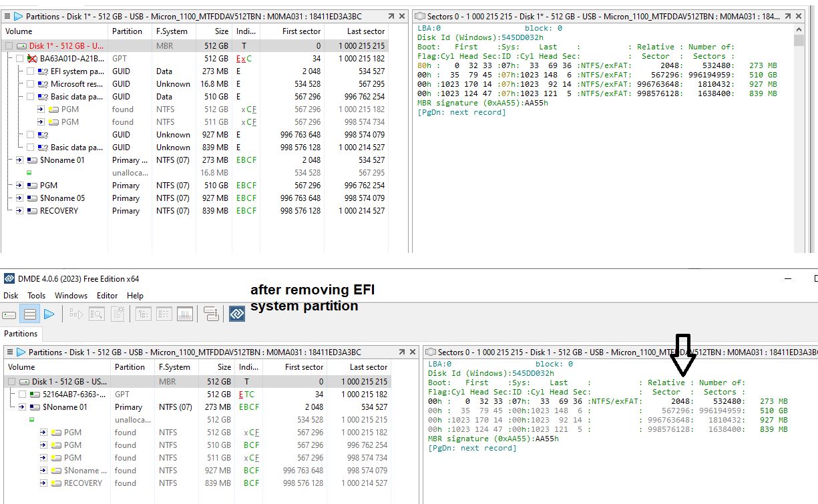Screen dimensions: 818x504
Task: Close the Disk 1* Partitions panel
Action: (x=401, y=16)
